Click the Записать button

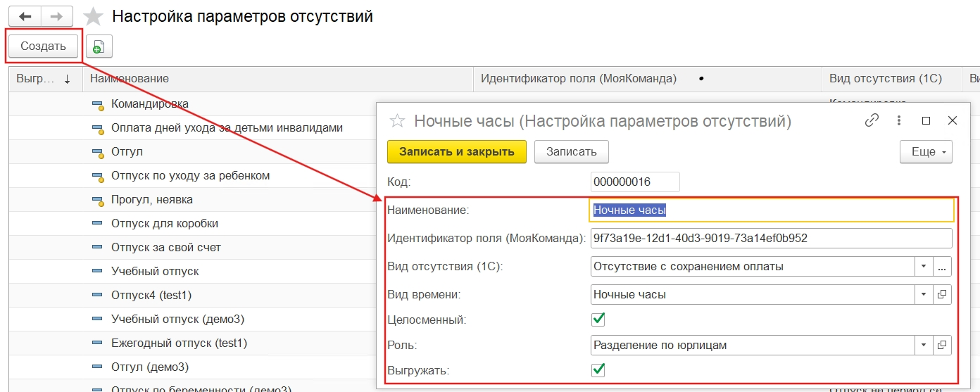tap(572, 151)
